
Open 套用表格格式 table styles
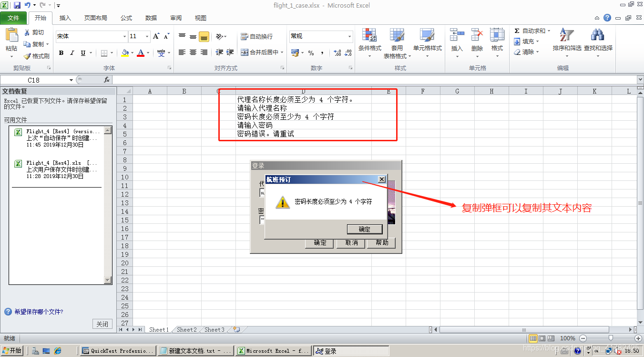click(x=397, y=43)
